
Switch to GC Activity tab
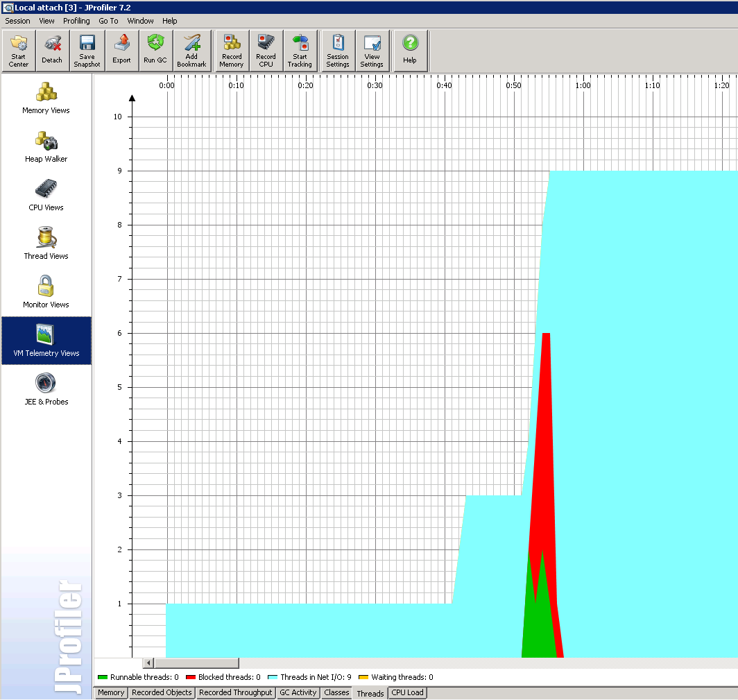(298, 692)
